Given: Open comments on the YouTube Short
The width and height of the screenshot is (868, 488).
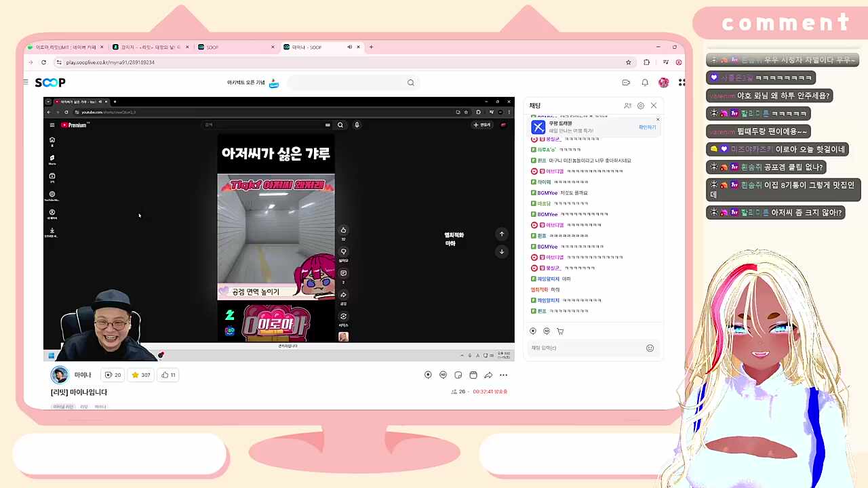Looking at the screenshot, I should pos(343,274).
